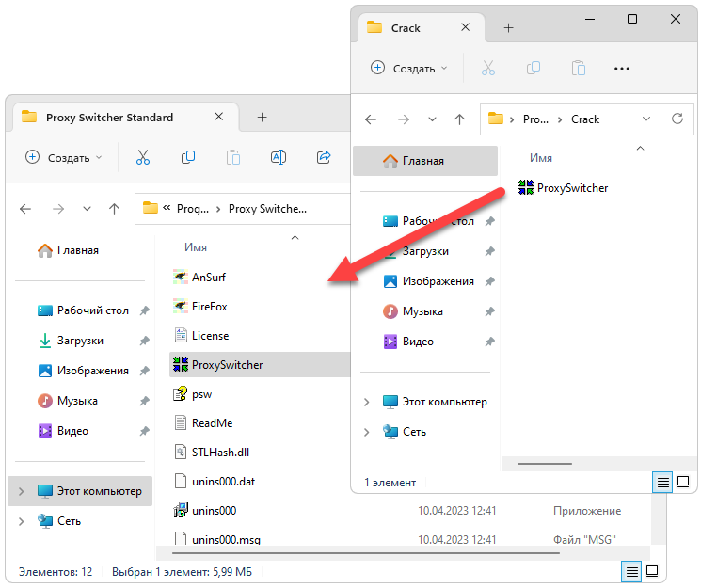Click Paste icon in Proxy Switcher Standard toolbar
Image resolution: width=701 pixels, height=588 pixels.
coord(233,157)
